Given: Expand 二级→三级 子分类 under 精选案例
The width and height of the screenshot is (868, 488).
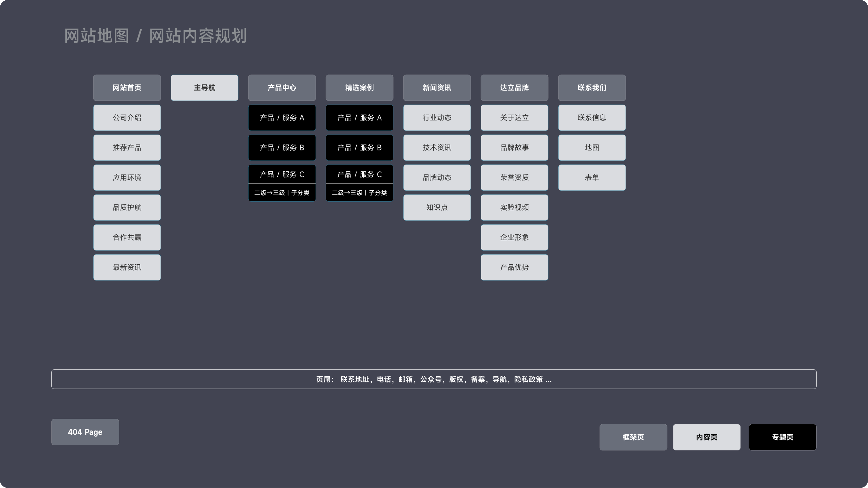Looking at the screenshot, I should click(x=359, y=193).
